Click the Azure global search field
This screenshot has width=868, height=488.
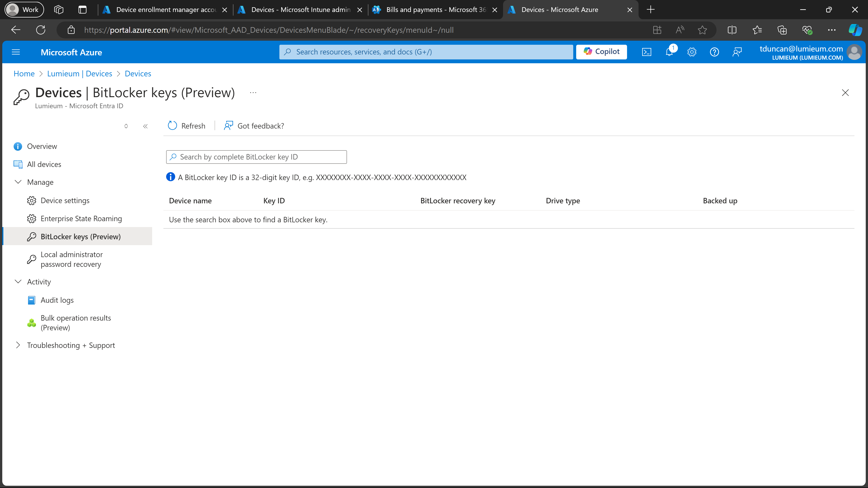[x=426, y=52]
